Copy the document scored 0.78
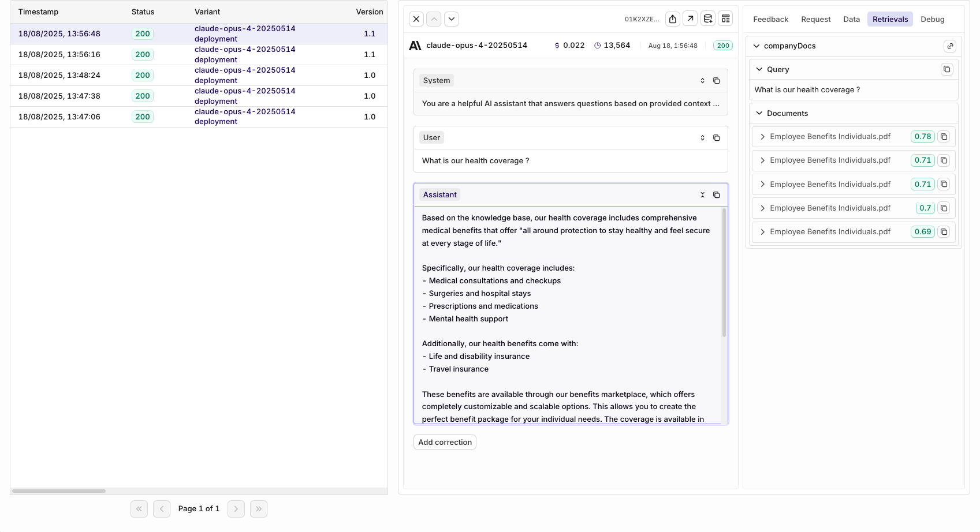 coord(944,137)
